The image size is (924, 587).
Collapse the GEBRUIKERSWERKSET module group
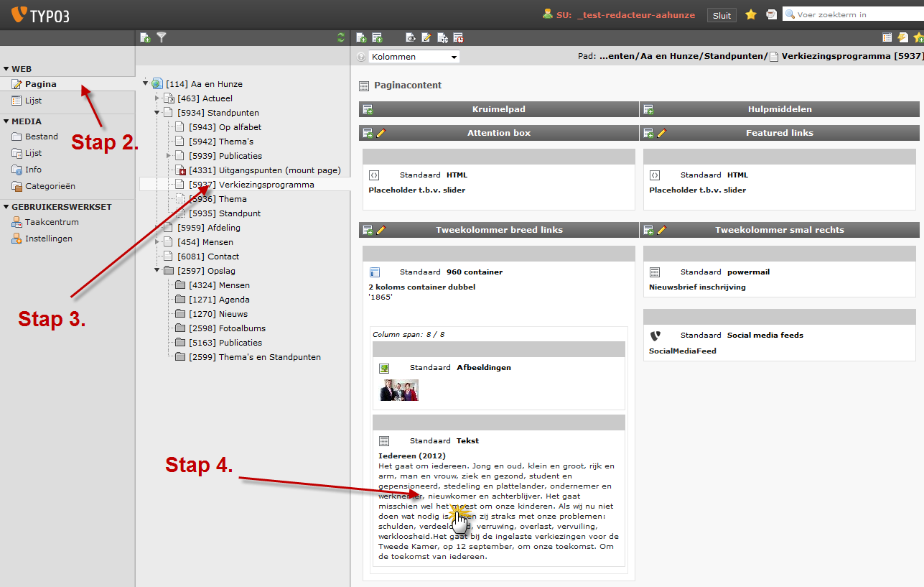click(x=6, y=207)
